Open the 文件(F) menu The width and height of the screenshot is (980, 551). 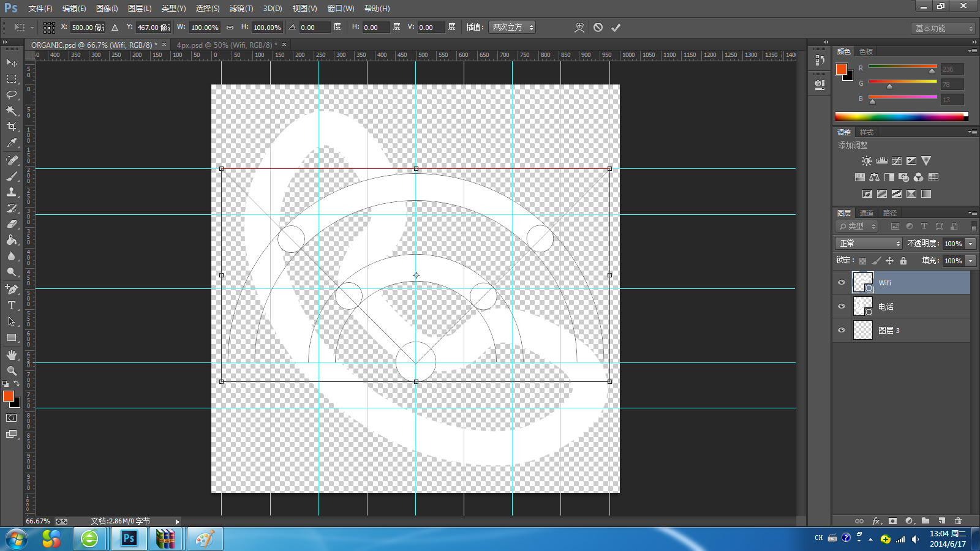tap(40, 9)
